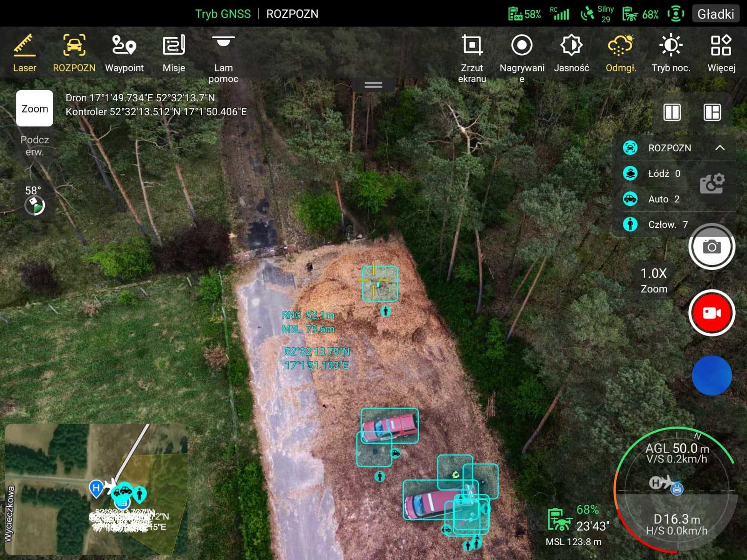Open the Waypoint tool
Image resolution: width=747 pixels, height=560 pixels.
point(124,53)
